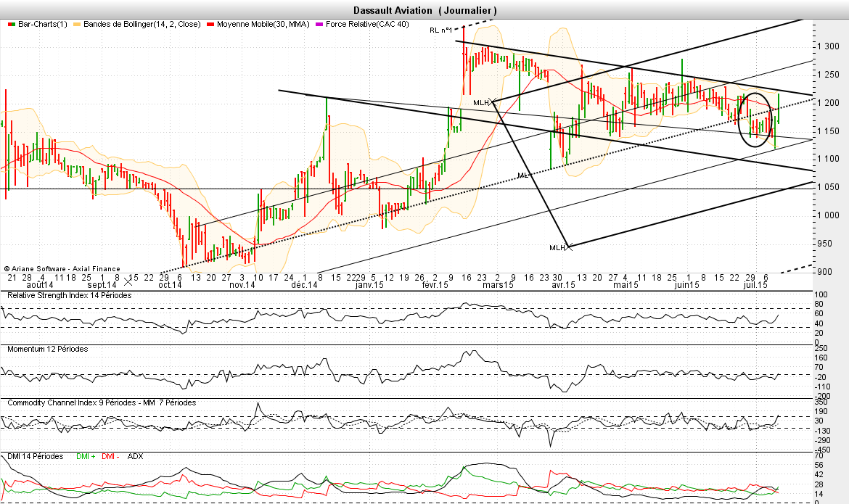
Task: Click the 'RL n°1' line annotation
Action: coord(440,30)
